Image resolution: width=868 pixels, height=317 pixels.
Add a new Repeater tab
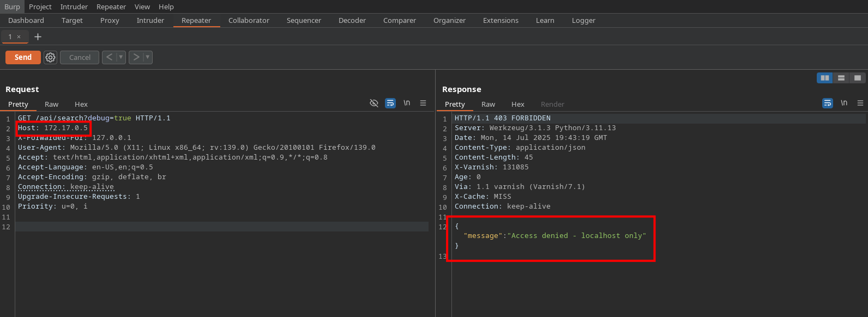coord(38,36)
